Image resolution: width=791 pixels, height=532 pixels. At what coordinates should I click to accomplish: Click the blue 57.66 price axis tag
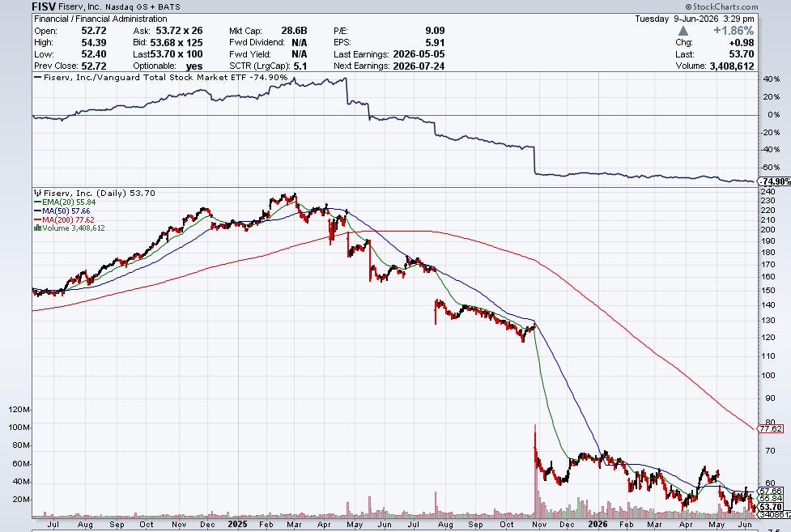(771, 491)
